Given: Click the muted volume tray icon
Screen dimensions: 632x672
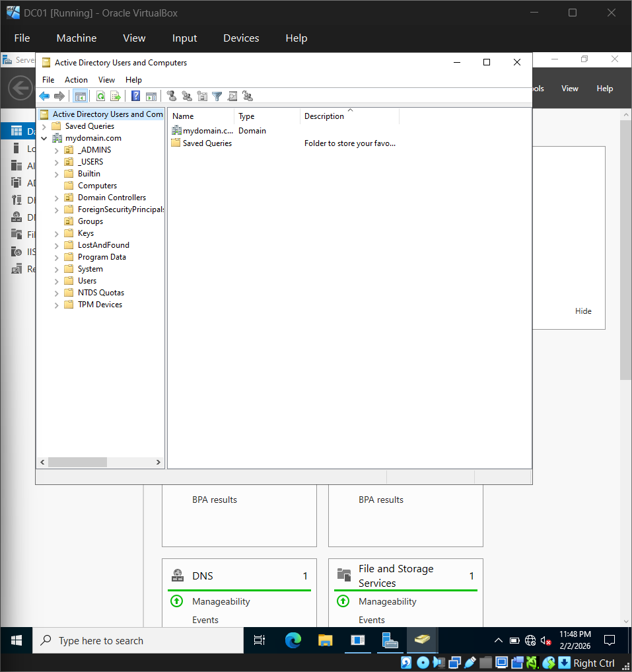Looking at the screenshot, I should pyautogui.click(x=546, y=640).
